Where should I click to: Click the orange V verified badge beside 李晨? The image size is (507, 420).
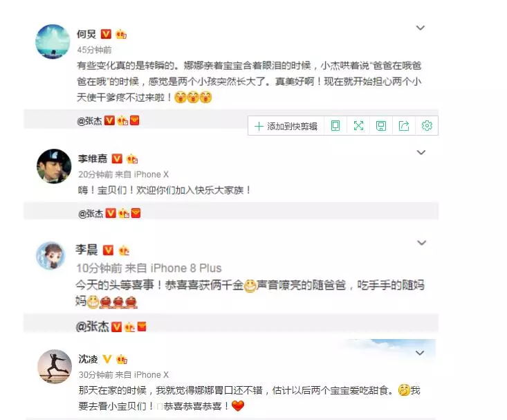[108, 250]
